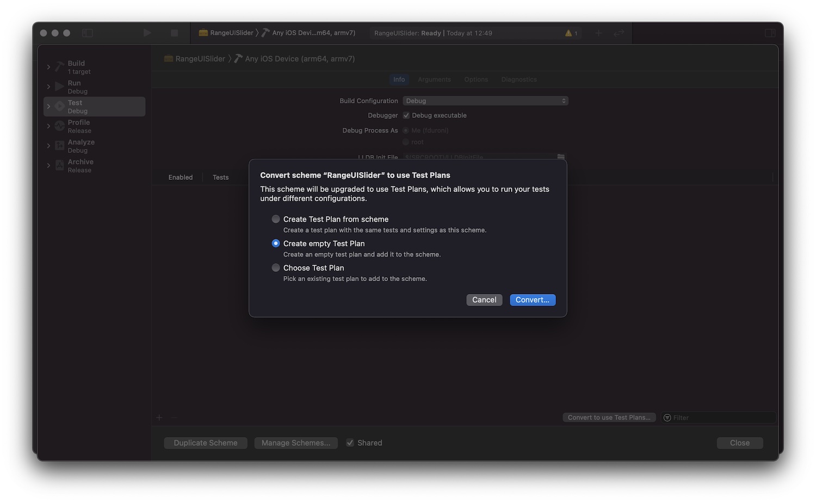
Task: Open the Build Configuration Debug dropdown
Action: point(485,101)
